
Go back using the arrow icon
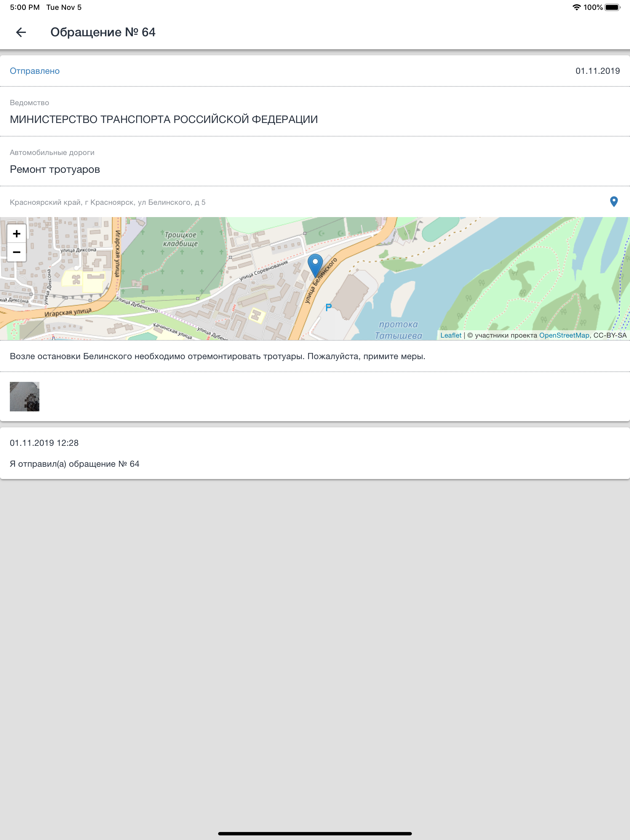pos(21,32)
